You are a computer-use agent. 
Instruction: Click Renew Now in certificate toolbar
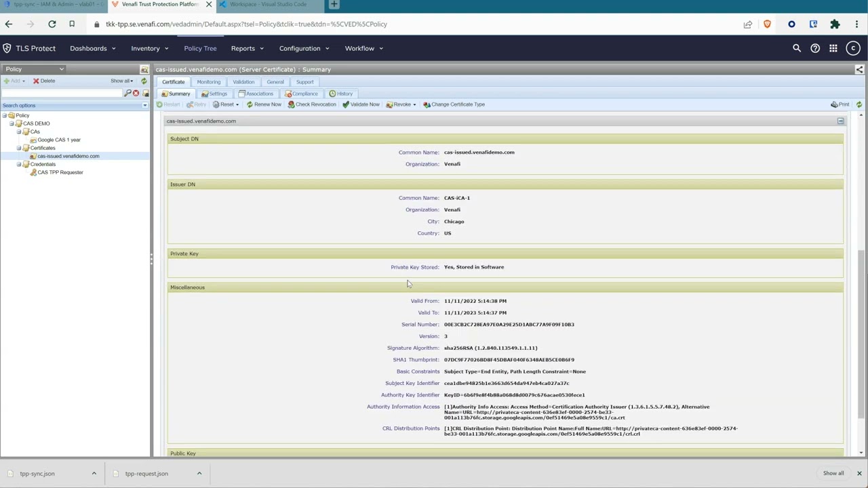click(264, 104)
